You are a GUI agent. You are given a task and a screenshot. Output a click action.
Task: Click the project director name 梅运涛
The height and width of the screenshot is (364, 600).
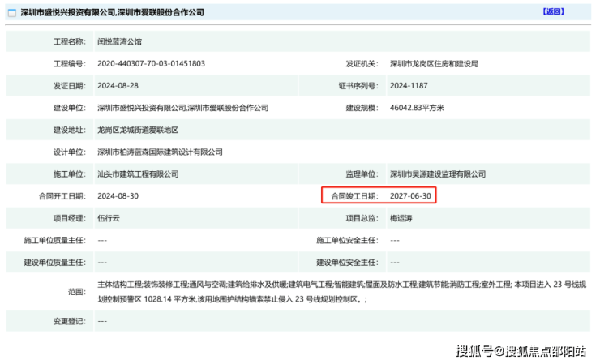point(403,218)
